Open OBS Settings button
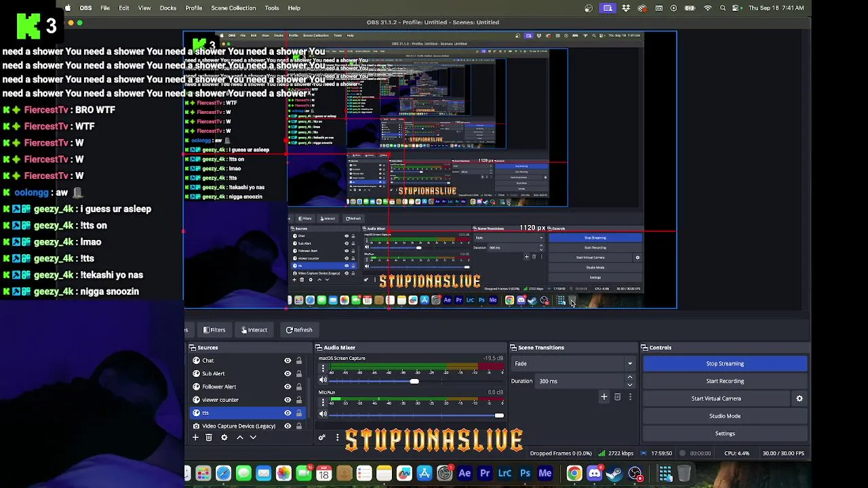868x488 pixels. pos(725,434)
